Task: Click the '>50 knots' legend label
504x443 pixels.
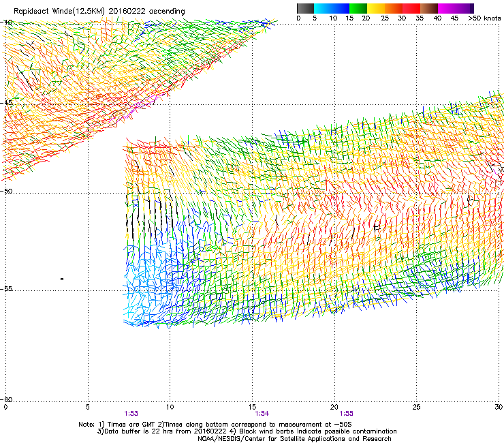Action: pos(484,18)
